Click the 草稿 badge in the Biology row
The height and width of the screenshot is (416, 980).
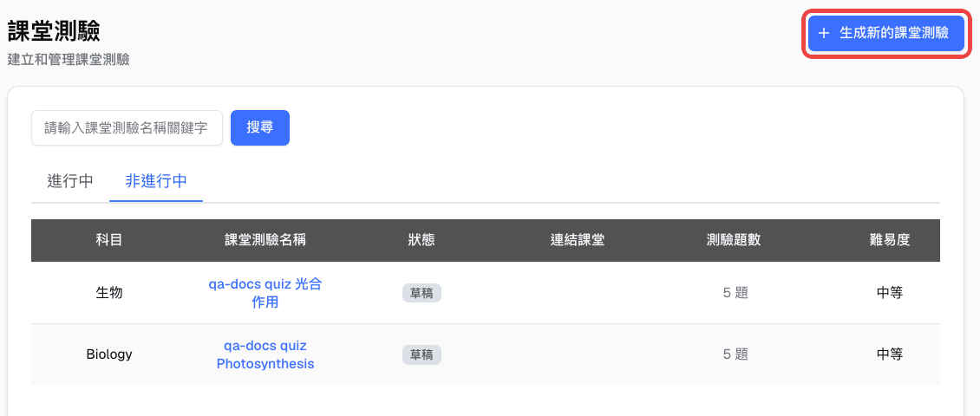[421, 354]
